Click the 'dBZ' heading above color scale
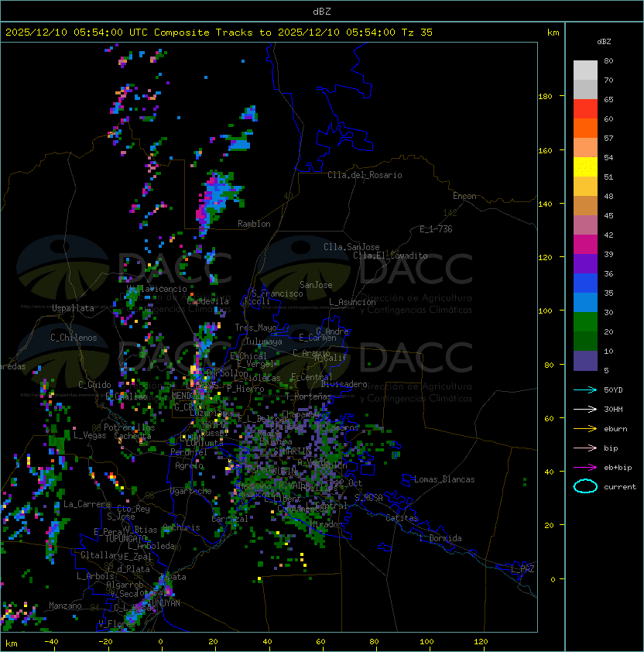644x652 pixels. click(x=604, y=42)
